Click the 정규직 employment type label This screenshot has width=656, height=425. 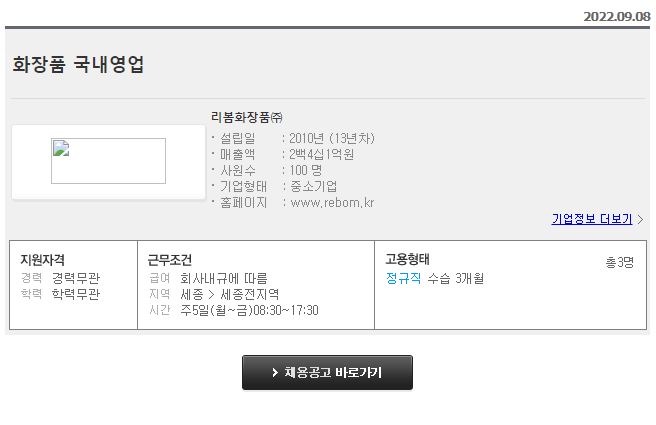[403, 278]
